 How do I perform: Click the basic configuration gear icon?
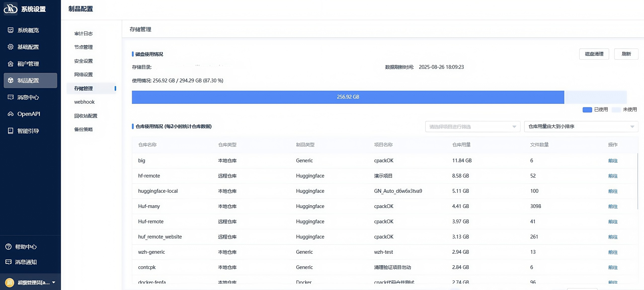click(11, 47)
